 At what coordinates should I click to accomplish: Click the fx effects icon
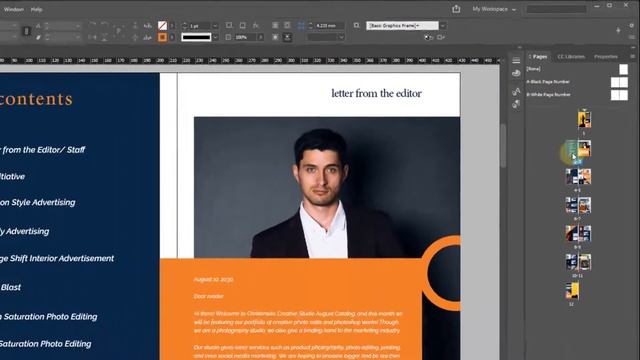pos(256,25)
